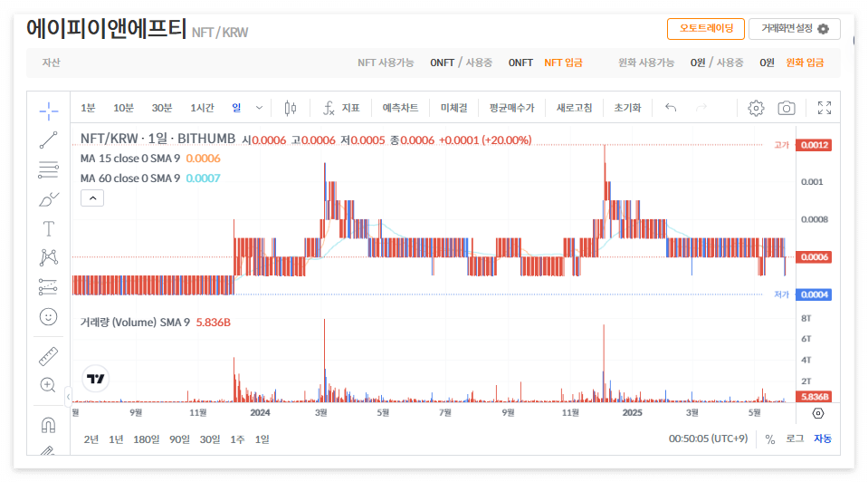Click the 자산 assets label
This screenshot has height=482, width=868.
(x=51, y=63)
